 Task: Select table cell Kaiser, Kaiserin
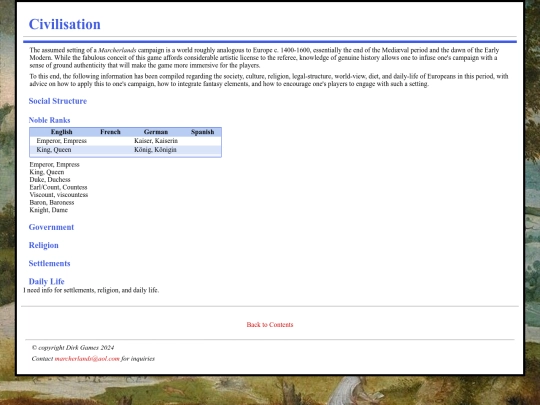pos(156,141)
